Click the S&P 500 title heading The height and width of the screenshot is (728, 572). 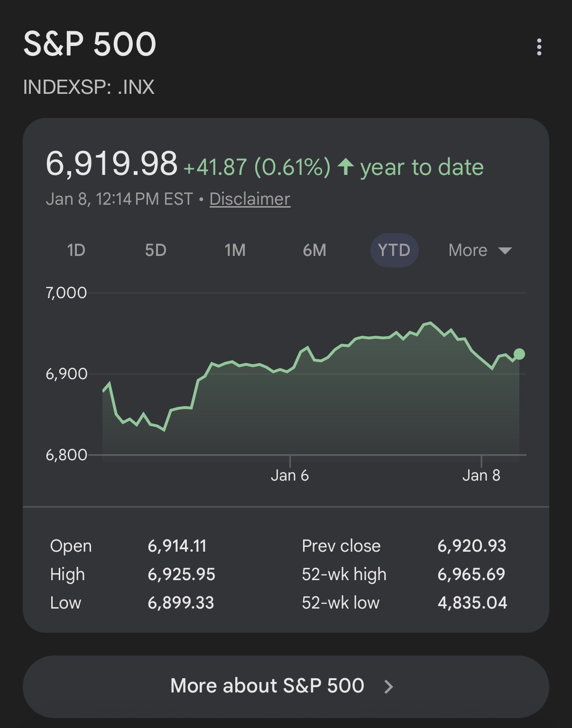pyautogui.click(x=90, y=45)
